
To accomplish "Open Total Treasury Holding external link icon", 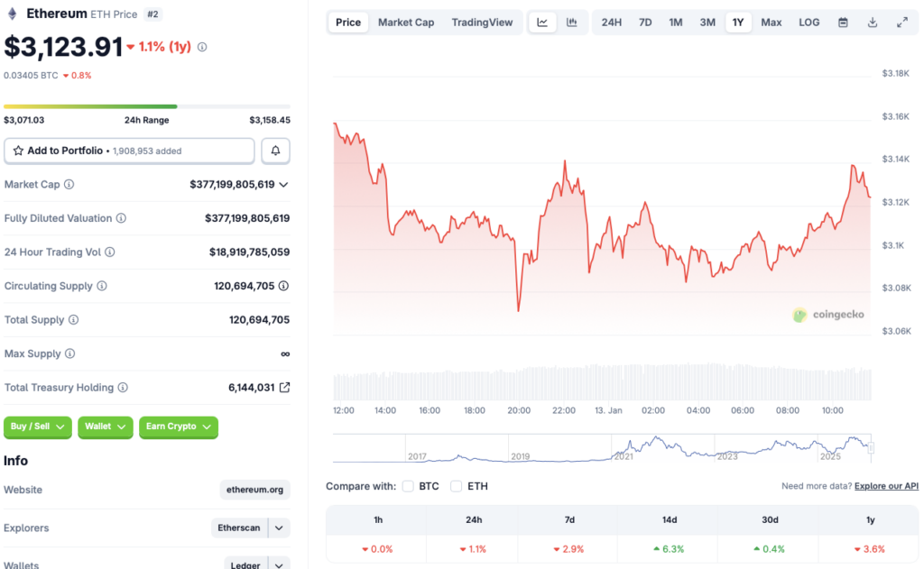I will 285,387.
